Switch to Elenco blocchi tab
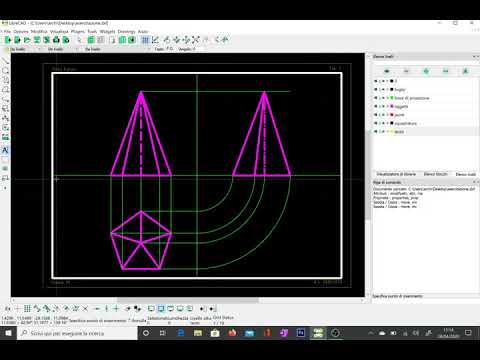The width and height of the screenshot is (480, 360). (435, 174)
